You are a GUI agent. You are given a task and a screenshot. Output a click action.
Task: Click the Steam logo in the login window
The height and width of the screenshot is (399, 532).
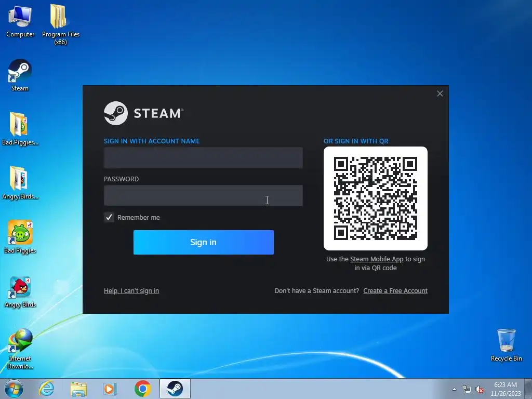tap(143, 113)
